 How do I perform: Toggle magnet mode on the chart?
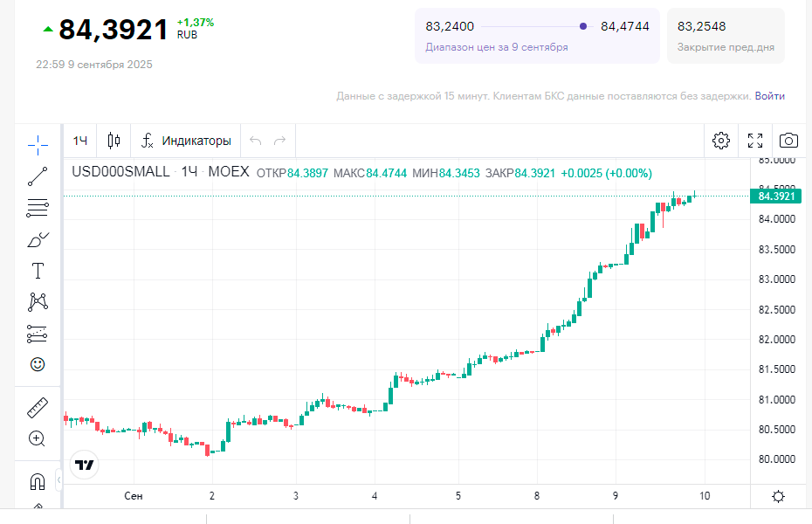(x=38, y=481)
